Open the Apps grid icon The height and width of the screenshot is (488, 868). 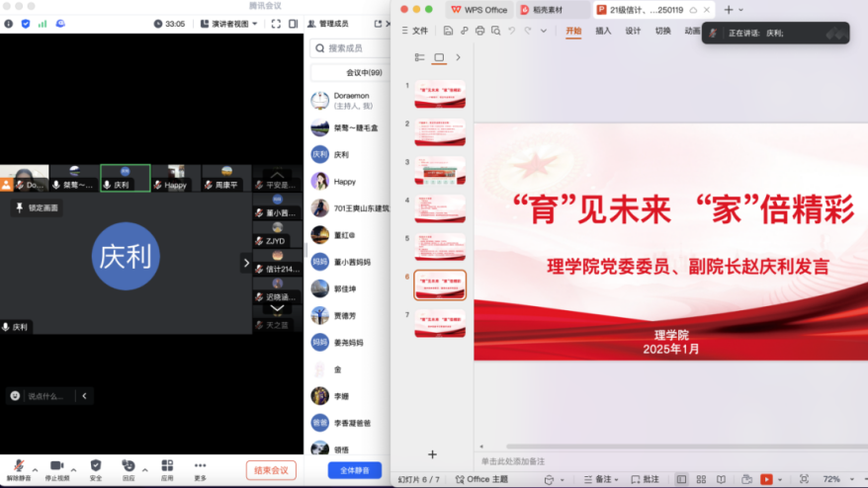[167, 466]
